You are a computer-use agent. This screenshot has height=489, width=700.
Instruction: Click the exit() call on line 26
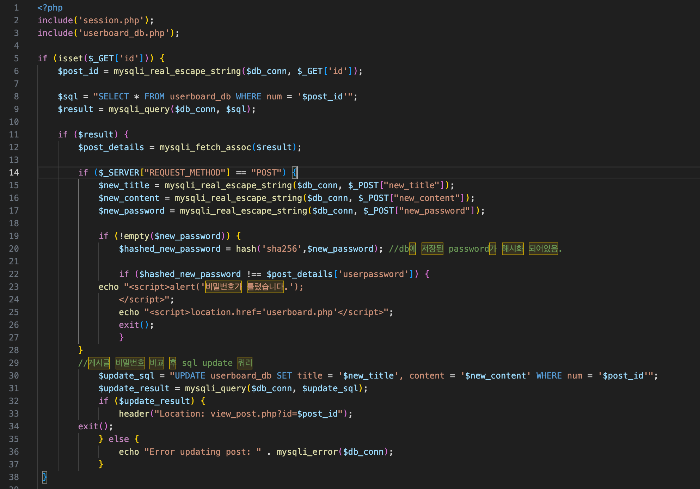point(134,325)
